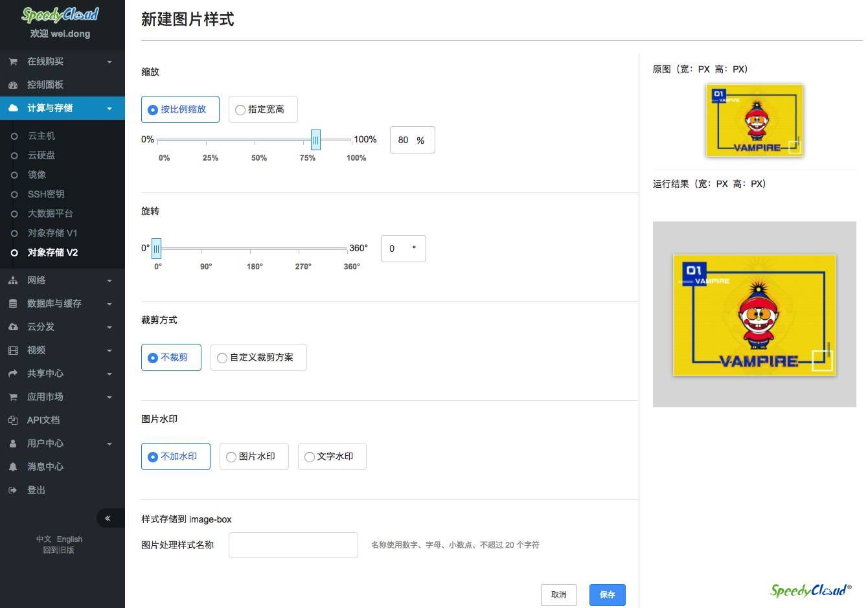Click the logout icon beside 登出

point(12,490)
